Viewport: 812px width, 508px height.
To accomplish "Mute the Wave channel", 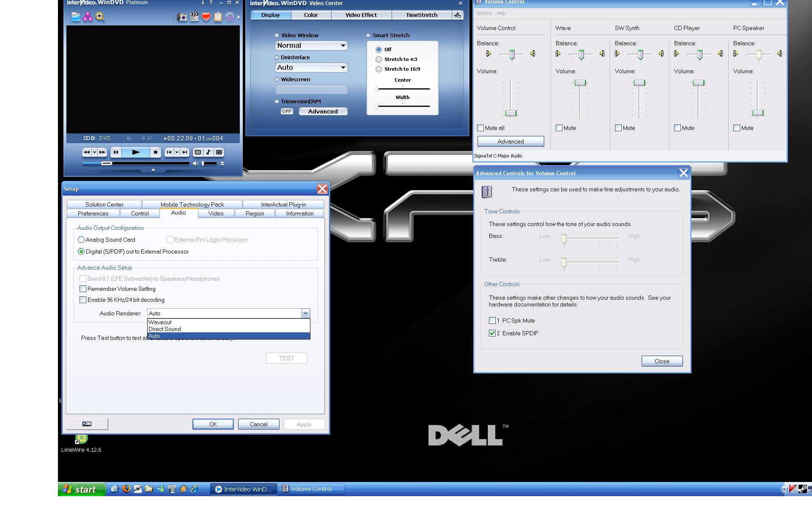I will (559, 128).
